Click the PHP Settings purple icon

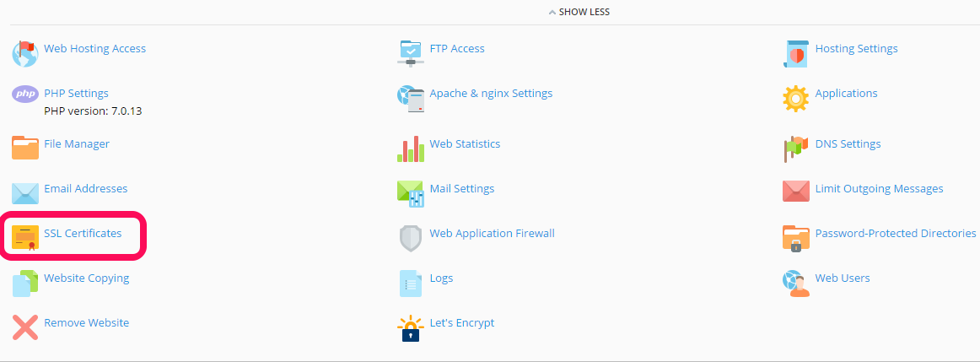(25, 95)
